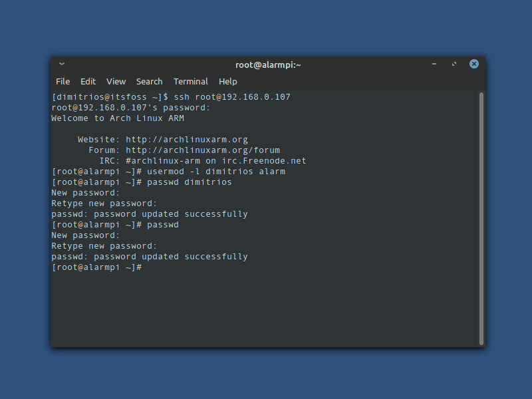Click the http://archlinuxarm.org/forum URL
The width and height of the screenshot is (532, 399).
pyautogui.click(x=203, y=150)
